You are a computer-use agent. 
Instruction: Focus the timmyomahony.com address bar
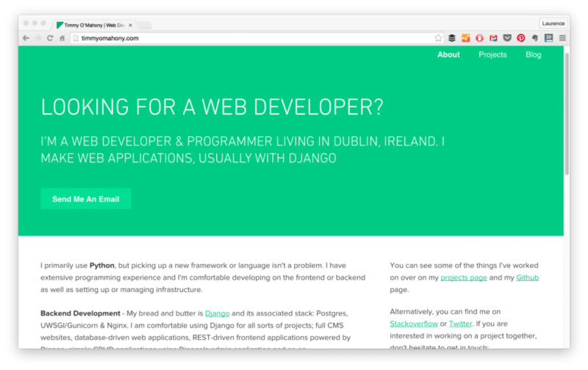point(255,38)
